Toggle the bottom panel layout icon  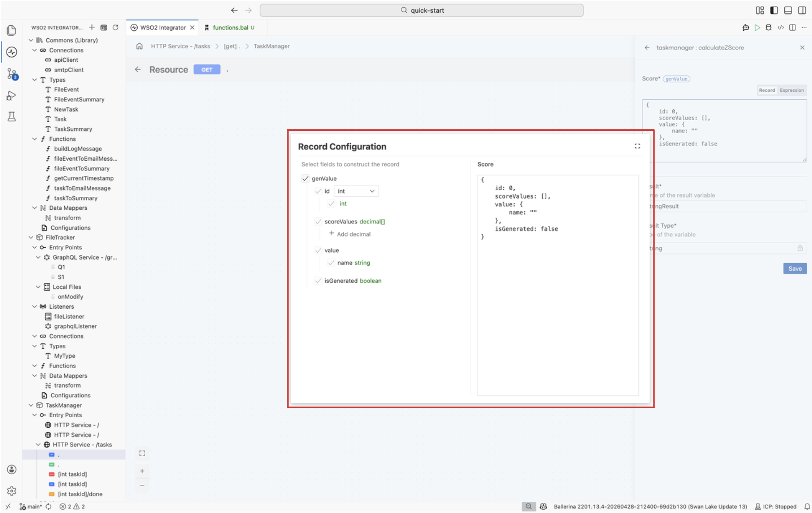click(788, 11)
